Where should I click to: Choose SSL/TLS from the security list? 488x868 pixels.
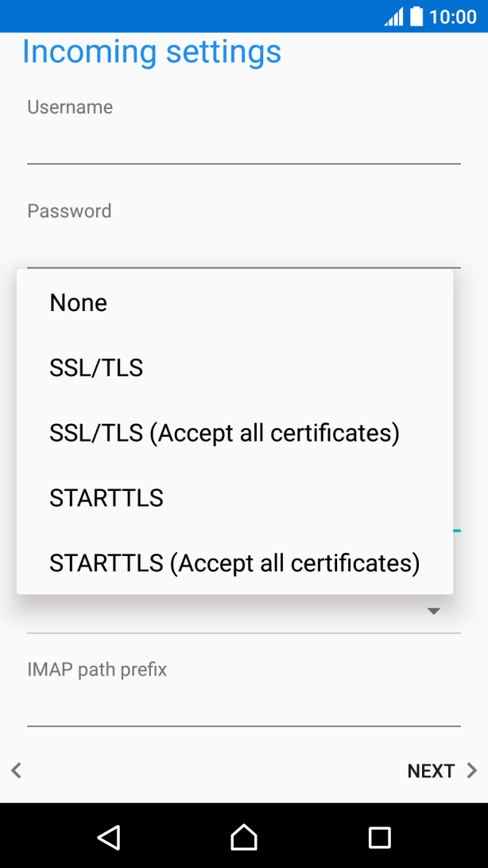coord(96,368)
